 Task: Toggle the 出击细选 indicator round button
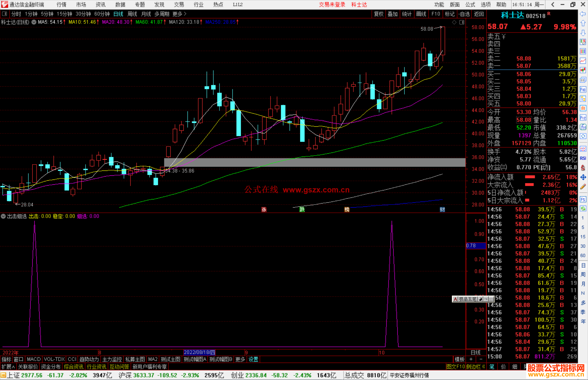point(3,216)
